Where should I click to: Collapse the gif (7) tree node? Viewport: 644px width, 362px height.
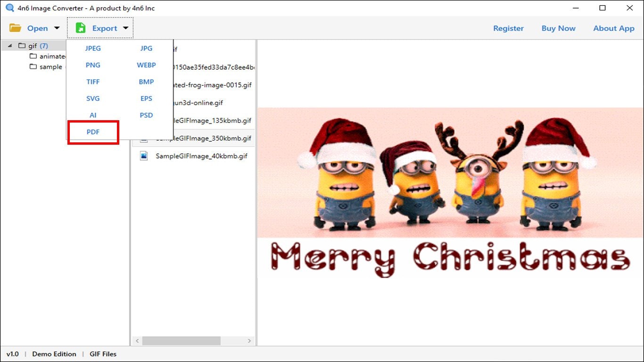(9, 45)
